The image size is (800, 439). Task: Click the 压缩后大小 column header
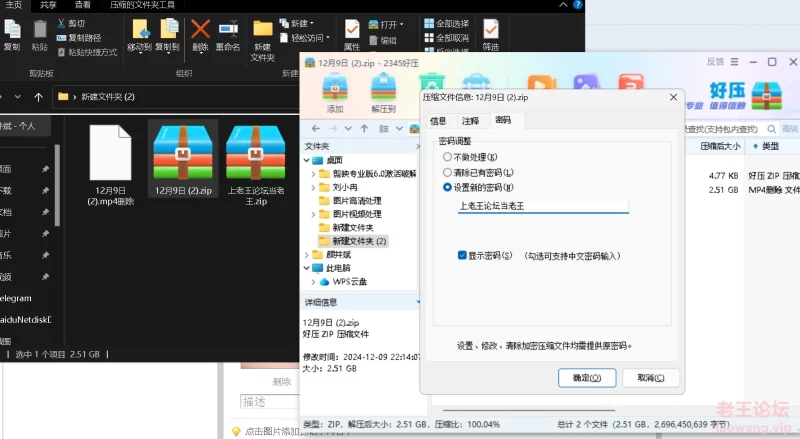click(720, 147)
